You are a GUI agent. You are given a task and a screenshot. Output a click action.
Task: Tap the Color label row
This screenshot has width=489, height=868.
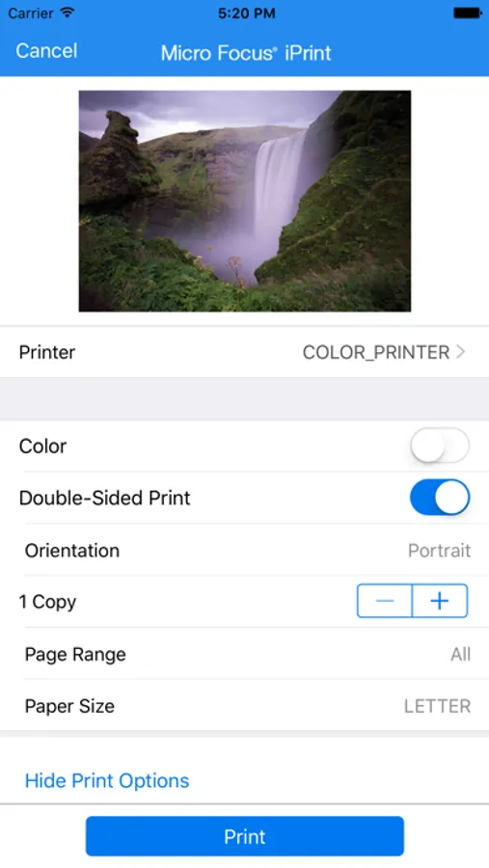(x=244, y=446)
